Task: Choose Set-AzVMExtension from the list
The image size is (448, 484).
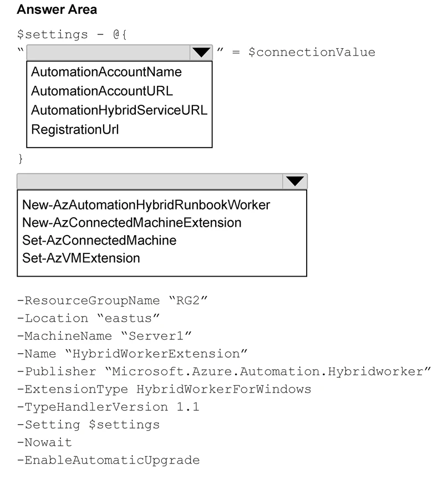Action: pos(81,258)
